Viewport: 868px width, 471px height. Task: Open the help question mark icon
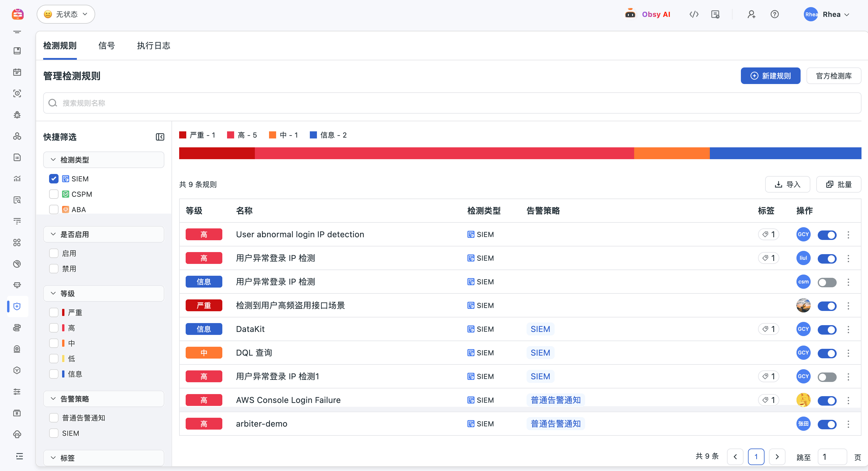775,14
